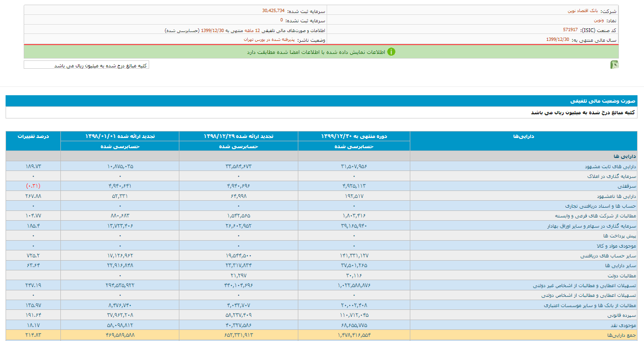
Task: Click the دوره منتهی به ۱۳۹۹/۱۲/۳۰ column header
Action: (x=354, y=136)
